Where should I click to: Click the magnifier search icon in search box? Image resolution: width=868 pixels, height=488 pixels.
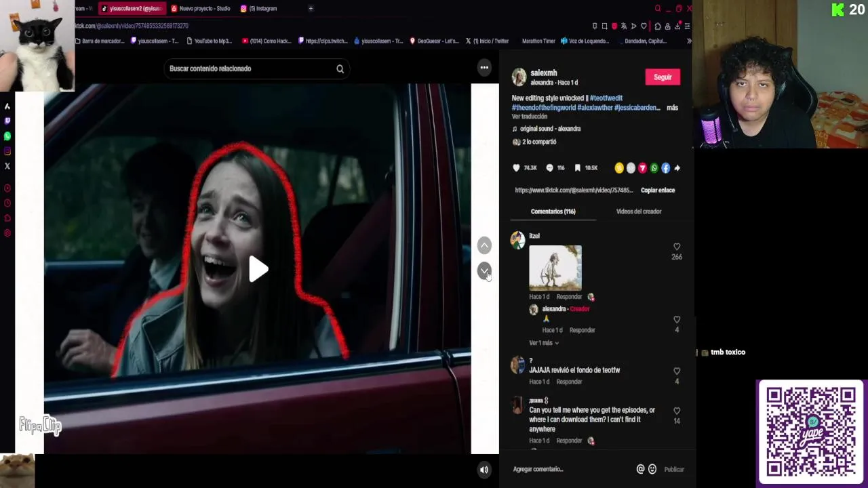pos(340,68)
